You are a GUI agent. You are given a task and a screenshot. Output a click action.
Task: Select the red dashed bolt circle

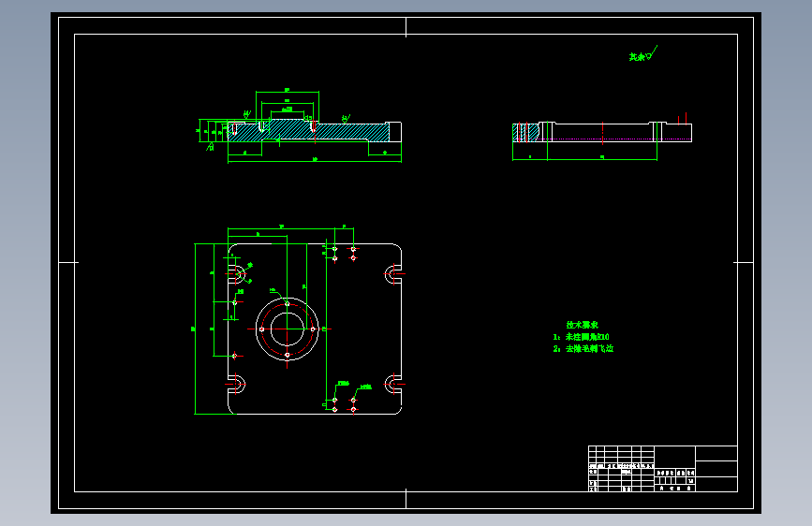[x=287, y=329]
